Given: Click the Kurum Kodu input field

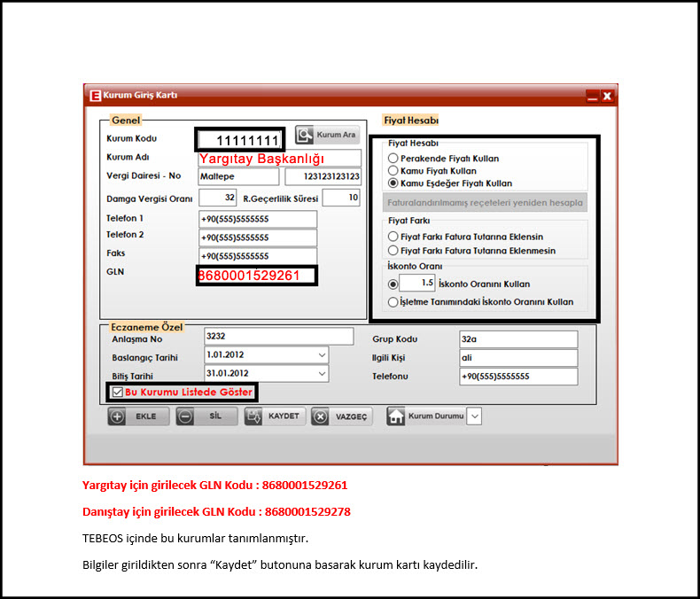Looking at the screenshot, I should pyautogui.click(x=239, y=140).
